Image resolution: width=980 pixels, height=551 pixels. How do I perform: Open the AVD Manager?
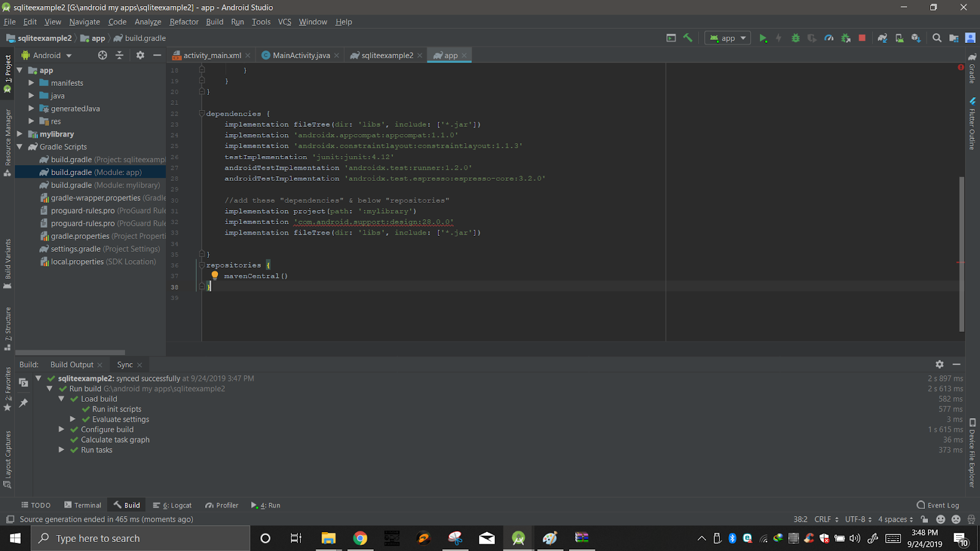pos(899,37)
